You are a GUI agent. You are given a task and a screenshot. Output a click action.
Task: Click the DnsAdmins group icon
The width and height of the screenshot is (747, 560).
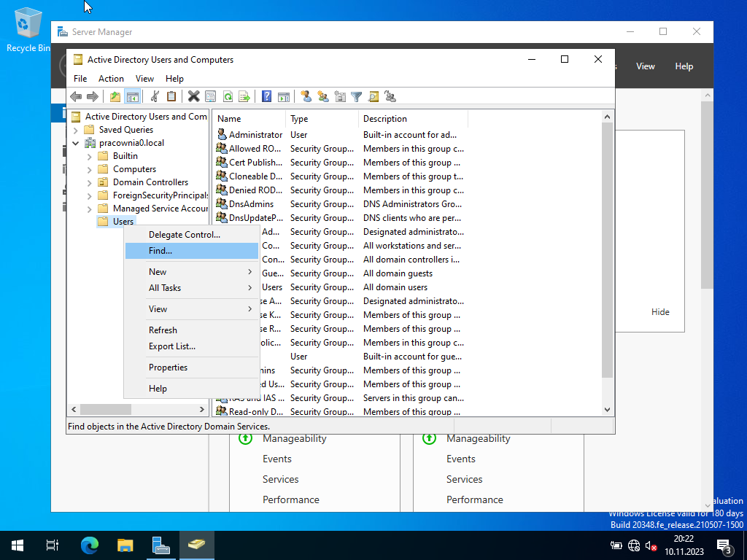tap(222, 203)
